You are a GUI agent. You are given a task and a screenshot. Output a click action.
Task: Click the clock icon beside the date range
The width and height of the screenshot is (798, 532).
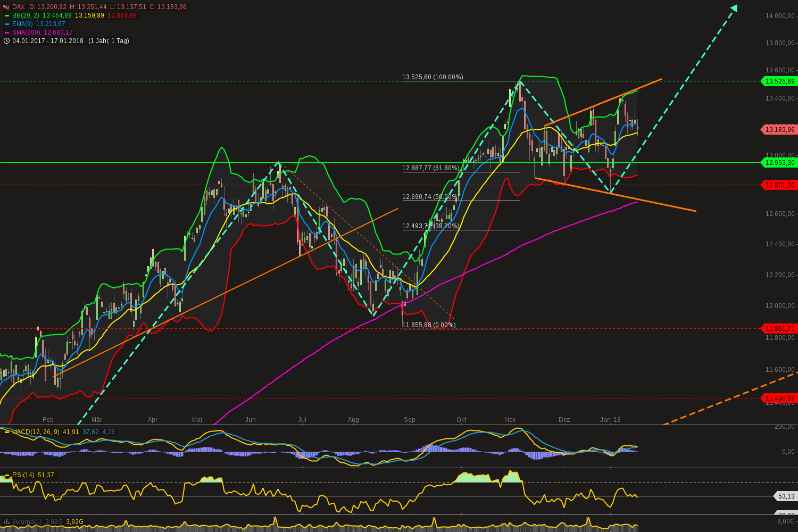6,41
